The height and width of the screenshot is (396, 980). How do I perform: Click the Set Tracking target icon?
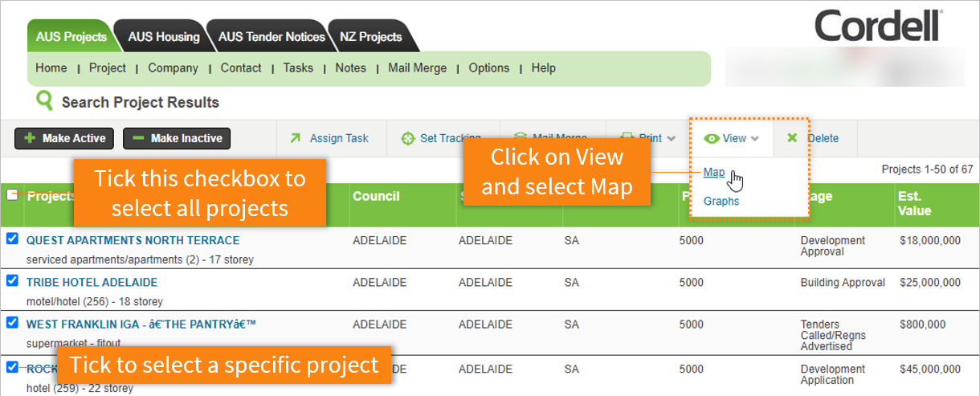(x=408, y=138)
